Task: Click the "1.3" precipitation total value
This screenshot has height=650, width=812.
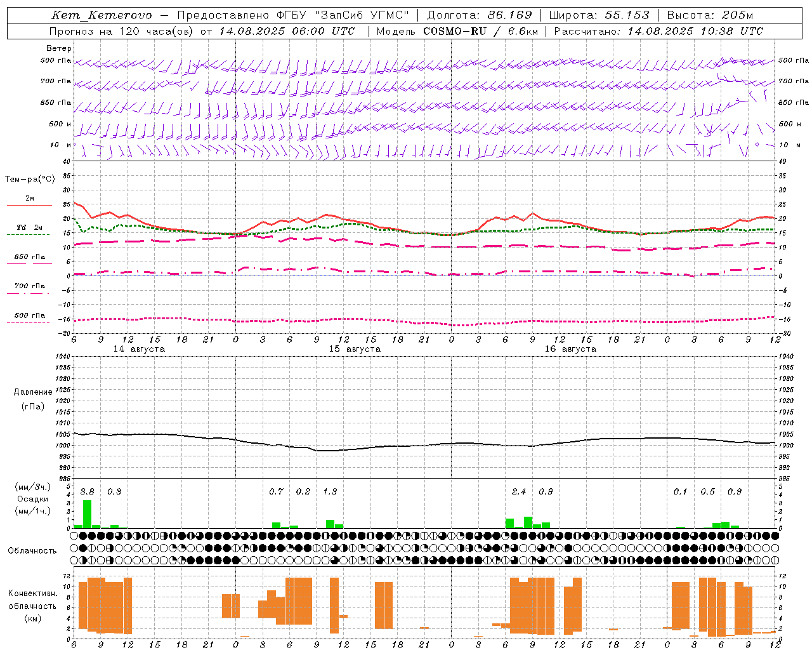Action: 330,492
